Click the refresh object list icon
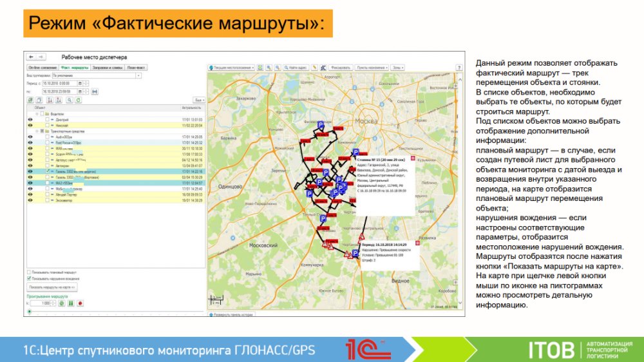644x362 pixels. (x=79, y=100)
